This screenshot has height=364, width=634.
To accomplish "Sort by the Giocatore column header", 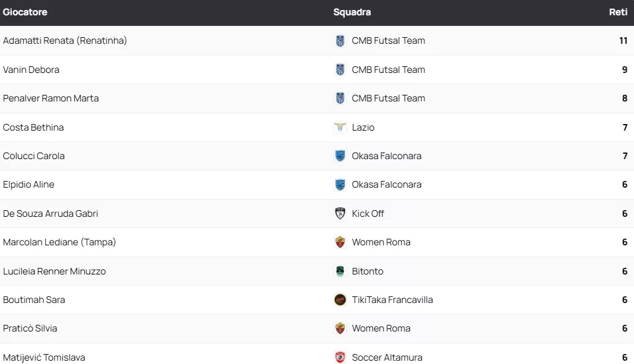I will click(x=25, y=12).
